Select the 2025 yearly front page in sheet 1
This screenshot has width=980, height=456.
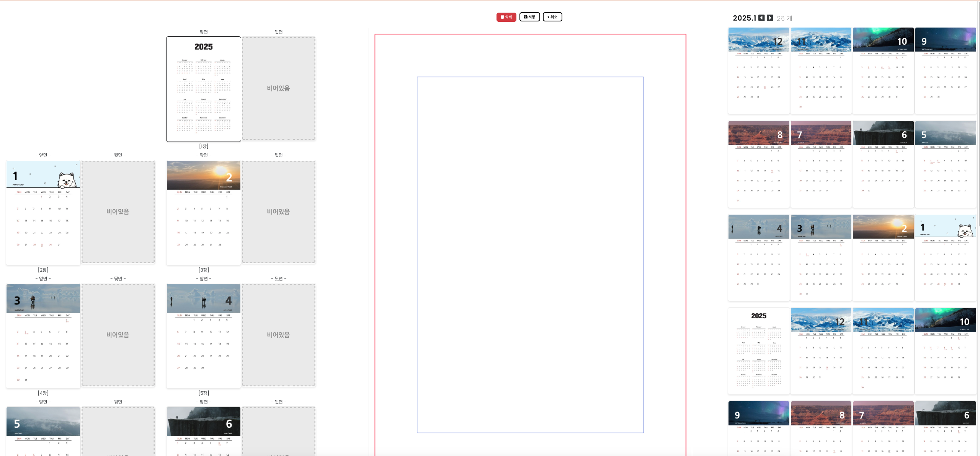coord(203,89)
